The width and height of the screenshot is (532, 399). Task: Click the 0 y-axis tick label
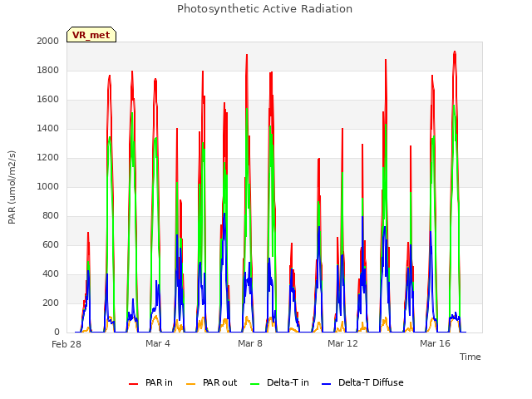click(x=57, y=332)
